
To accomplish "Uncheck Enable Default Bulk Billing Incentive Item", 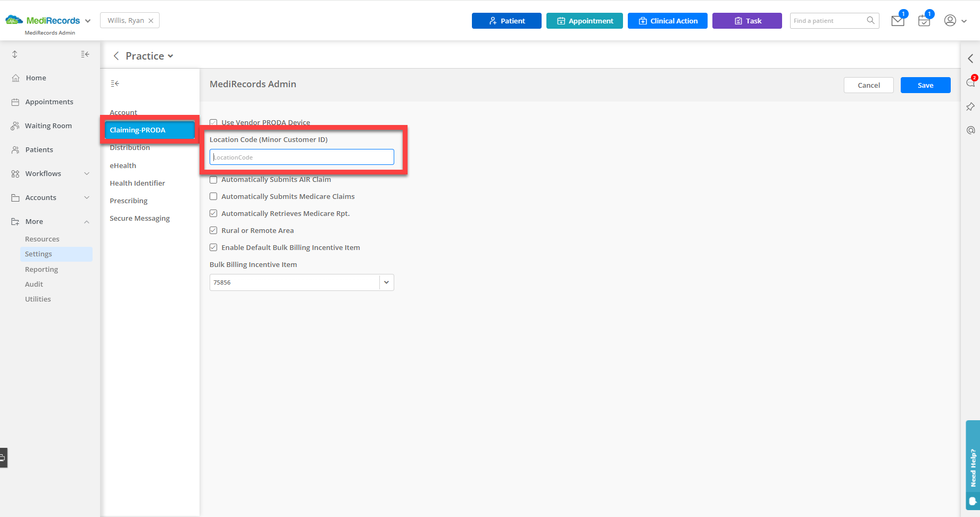I will pyautogui.click(x=213, y=247).
